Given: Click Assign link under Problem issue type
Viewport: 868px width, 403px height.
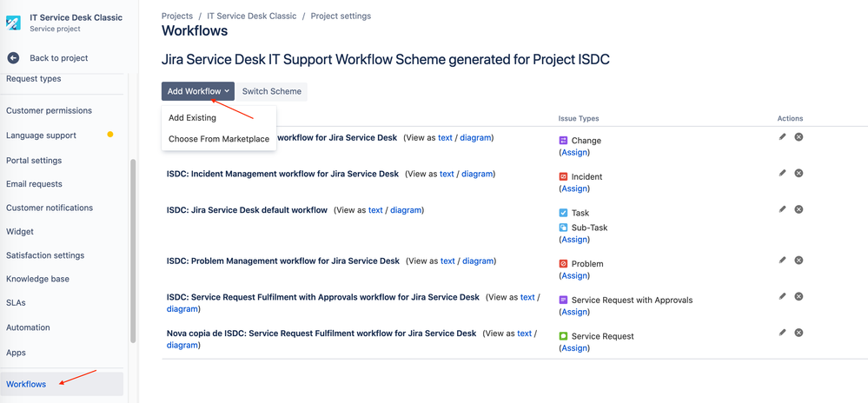Looking at the screenshot, I should click(x=574, y=275).
